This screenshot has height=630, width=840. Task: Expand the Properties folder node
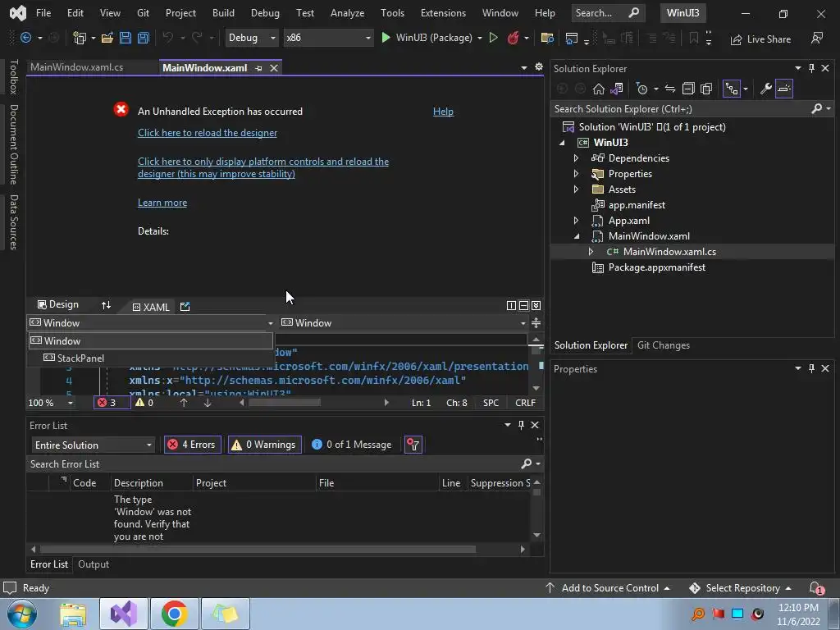coord(576,174)
